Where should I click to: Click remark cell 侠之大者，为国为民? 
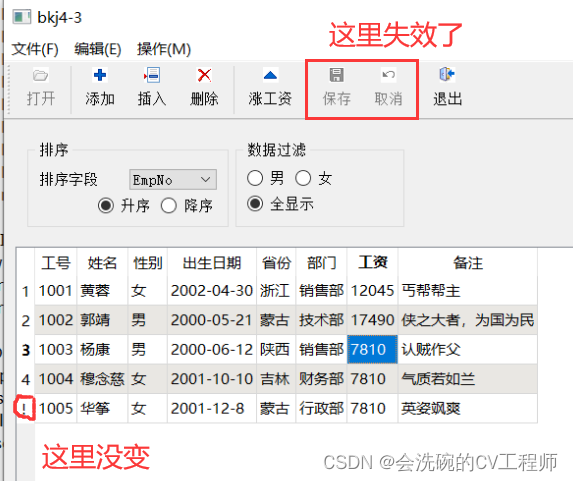[468, 320]
